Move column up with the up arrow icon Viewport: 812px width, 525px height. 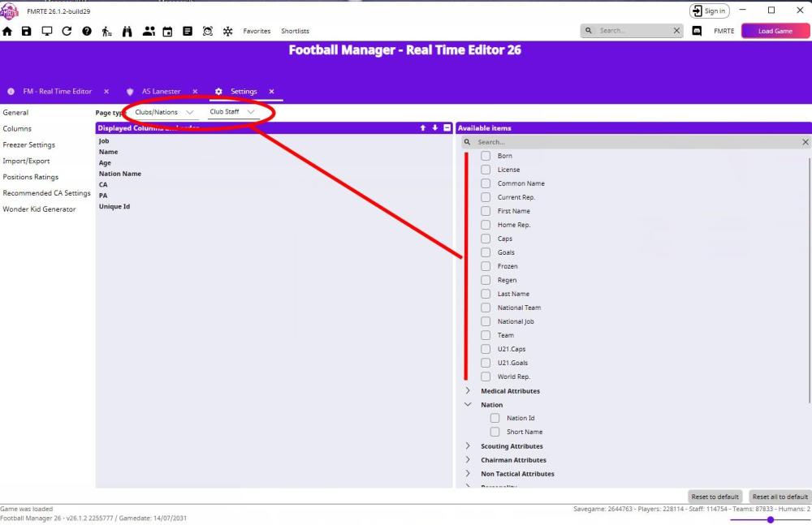pyautogui.click(x=422, y=127)
